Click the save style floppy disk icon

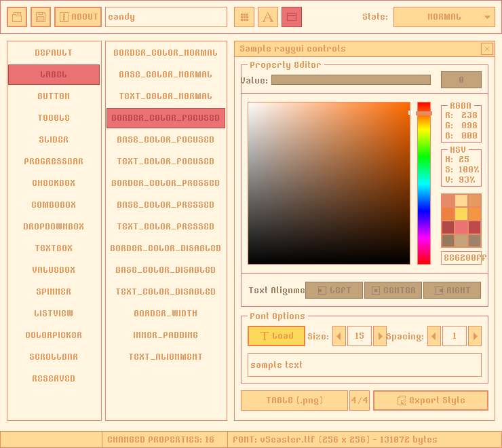41,17
